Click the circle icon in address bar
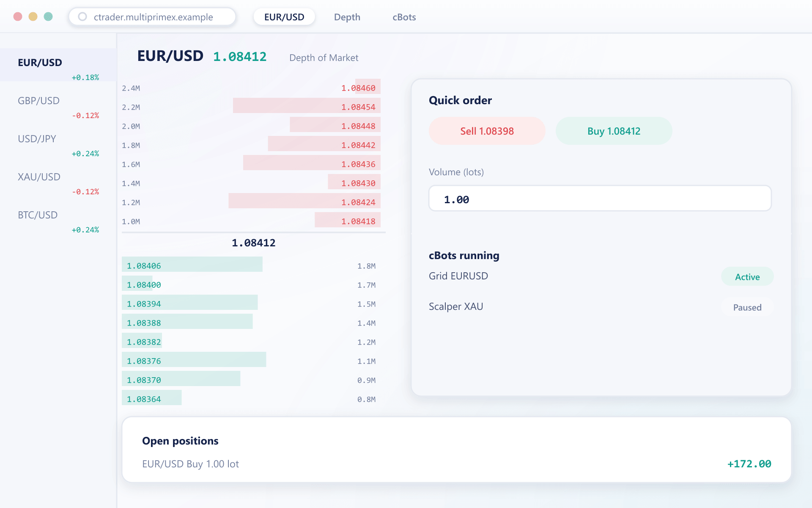 [x=82, y=17]
